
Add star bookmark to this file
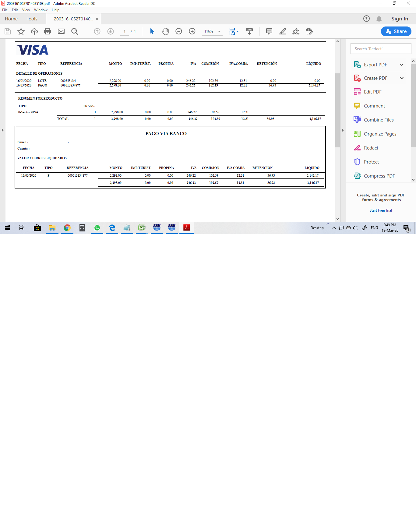[21, 31]
